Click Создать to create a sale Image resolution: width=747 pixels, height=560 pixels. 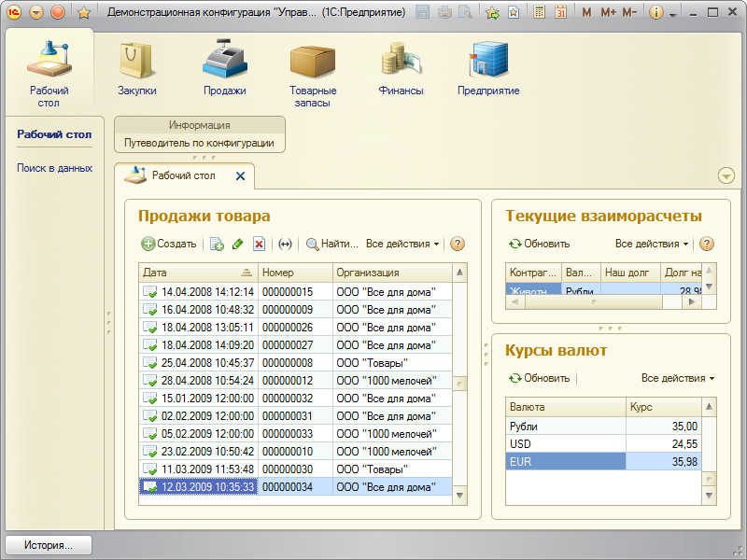[169, 244]
